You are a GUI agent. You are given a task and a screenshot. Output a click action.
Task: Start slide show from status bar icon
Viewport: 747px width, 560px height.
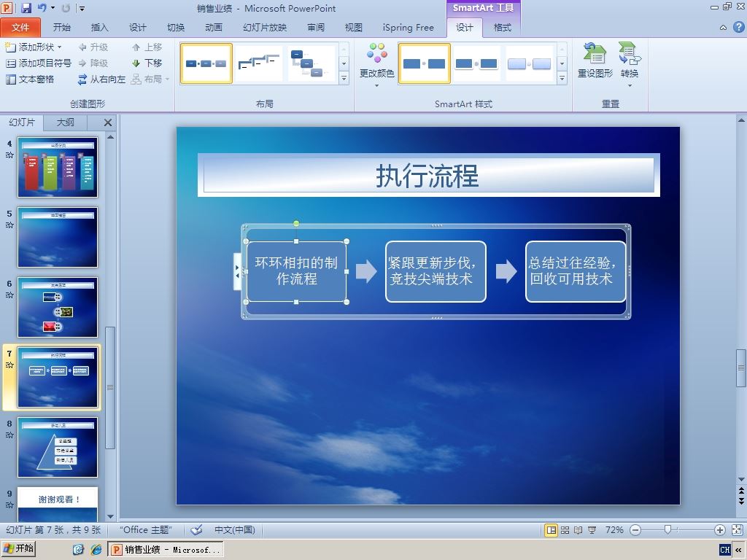pyautogui.click(x=592, y=530)
